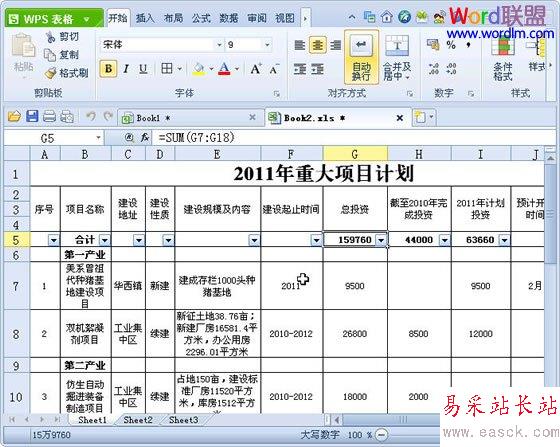Toggle the Wrap Text (自动换行) button
The width and height of the screenshot is (560, 447).
click(361, 57)
